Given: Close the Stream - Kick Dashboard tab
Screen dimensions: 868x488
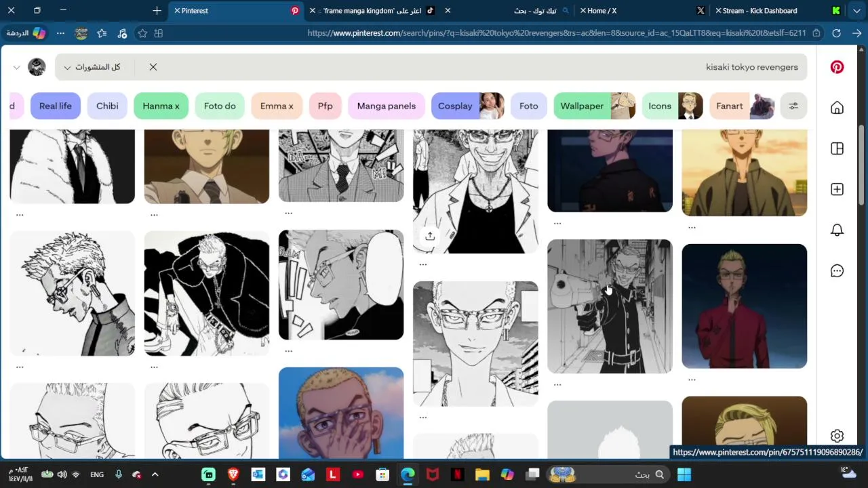Looking at the screenshot, I should [719, 10].
